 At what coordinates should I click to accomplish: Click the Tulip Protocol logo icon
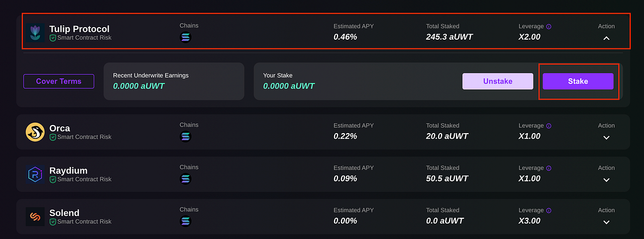[x=35, y=33]
